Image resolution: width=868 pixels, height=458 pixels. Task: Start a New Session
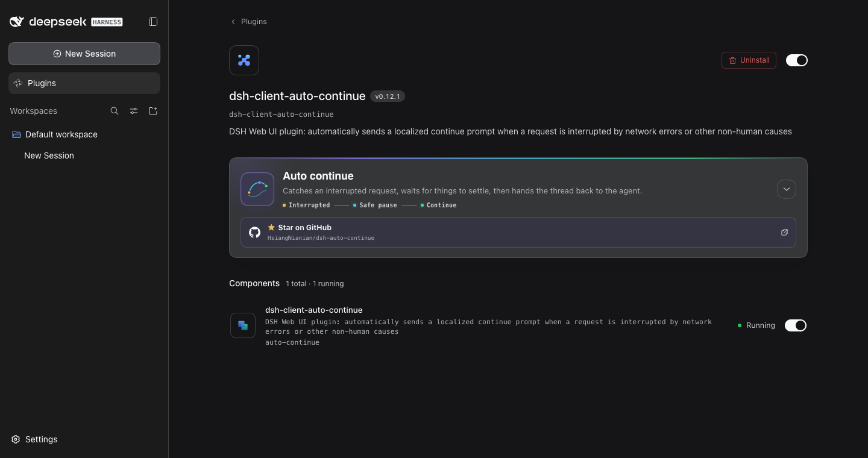tap(84, 54)
